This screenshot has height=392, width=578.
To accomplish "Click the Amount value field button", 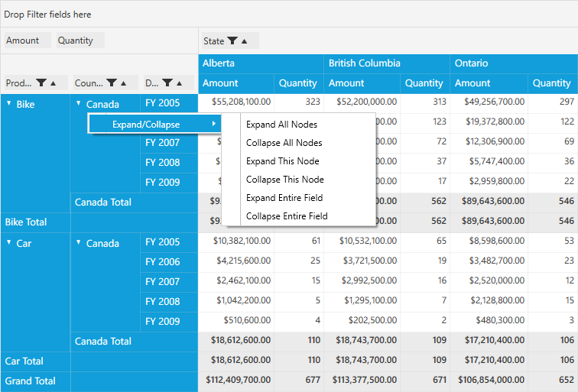I will click(28, 40).
